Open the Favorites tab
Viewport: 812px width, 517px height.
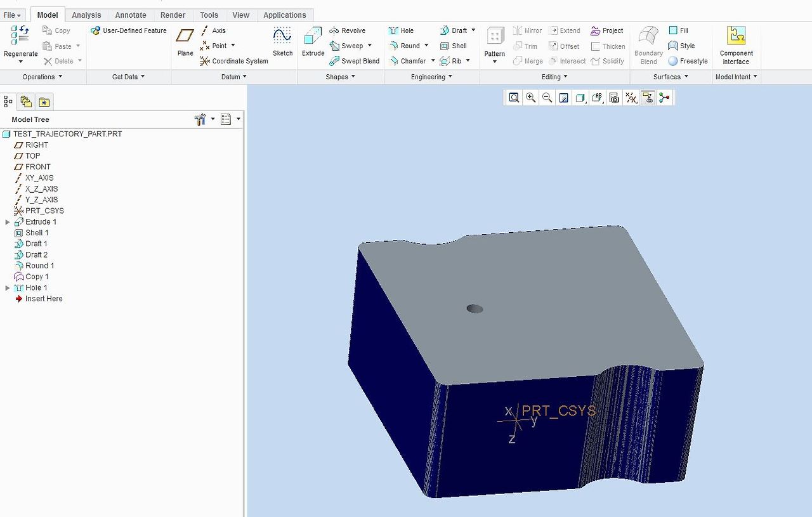click(x=44, y=101)
